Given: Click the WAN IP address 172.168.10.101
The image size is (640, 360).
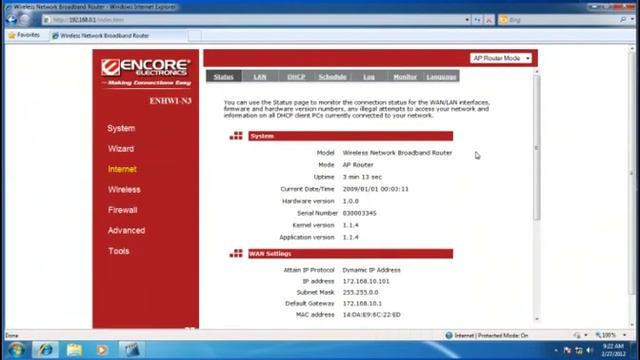Looking at the screenshot, I should pyautogui.click(x=366, y=281).
